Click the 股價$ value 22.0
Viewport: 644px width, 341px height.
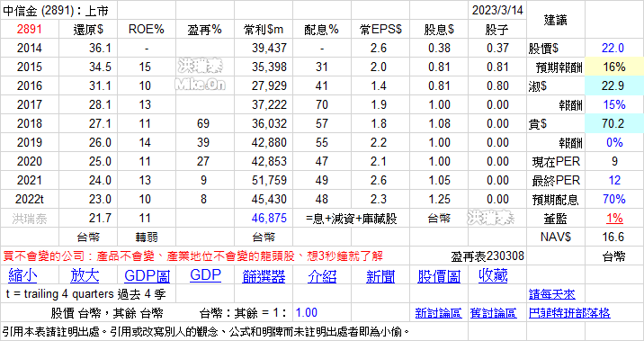click(613, 48)
